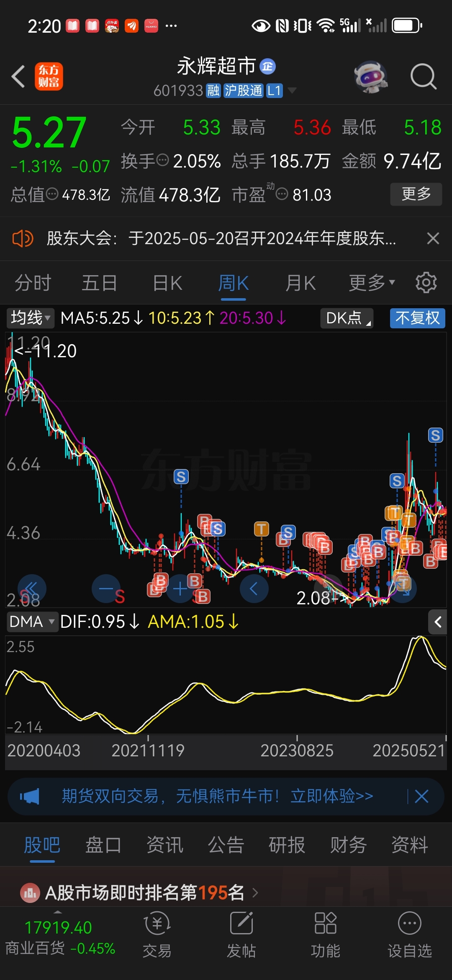Tap the DMA sub-chart area

tap(226, 685)
